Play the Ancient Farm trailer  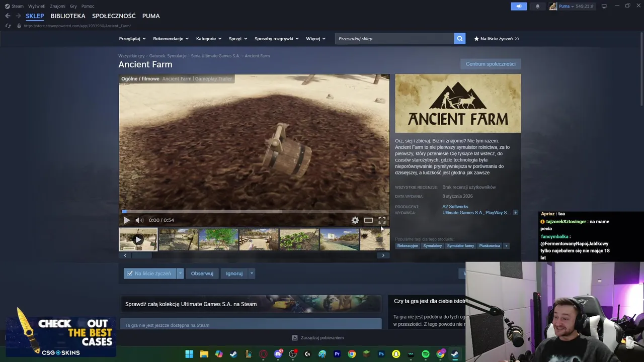pos(126,220)
